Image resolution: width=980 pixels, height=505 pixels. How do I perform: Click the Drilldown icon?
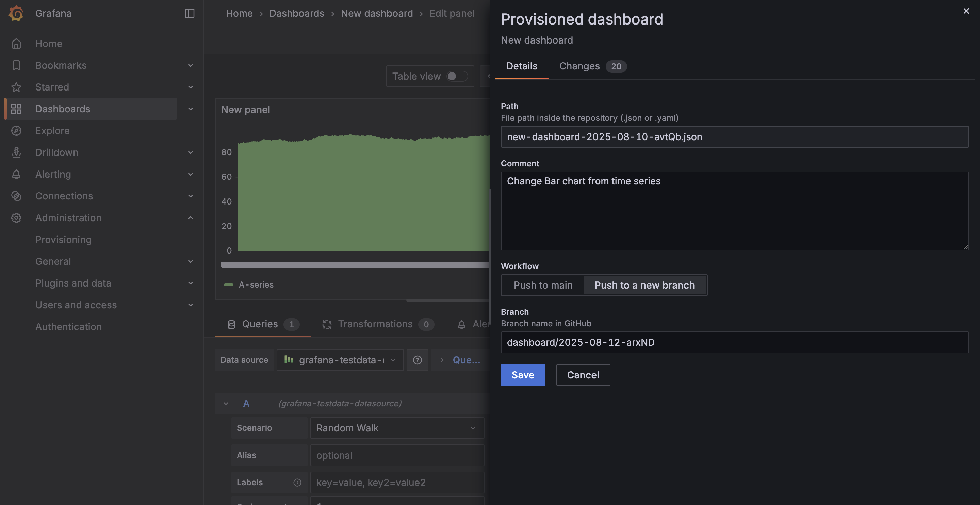point(16,152)
